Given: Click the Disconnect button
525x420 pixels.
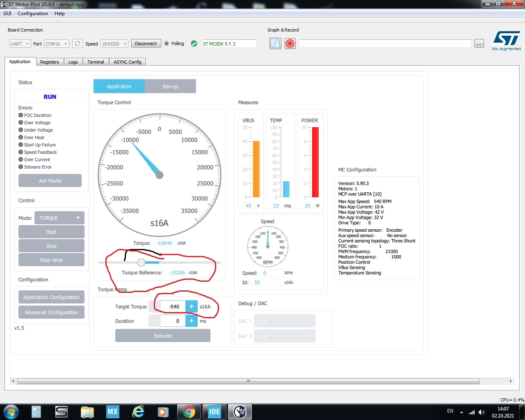Looking at the screenshot, I should 146,43.
